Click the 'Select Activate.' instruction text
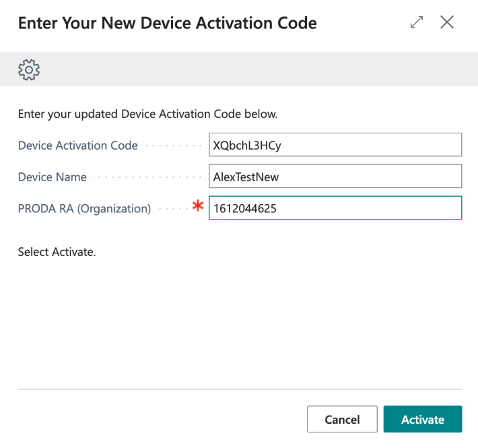The height and width of the screenshot is (448, 478). click(57, 252)
